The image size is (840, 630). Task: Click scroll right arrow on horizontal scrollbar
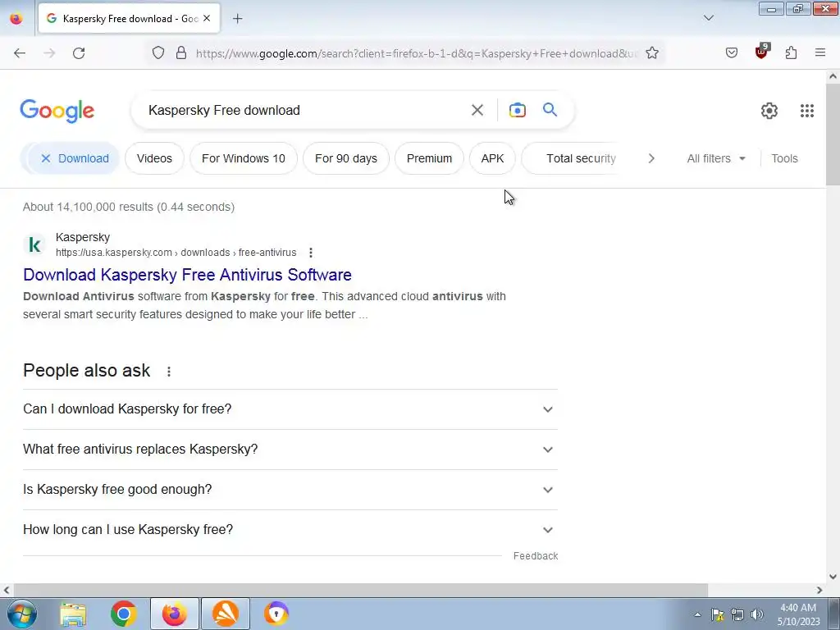(x=819, y=591)
